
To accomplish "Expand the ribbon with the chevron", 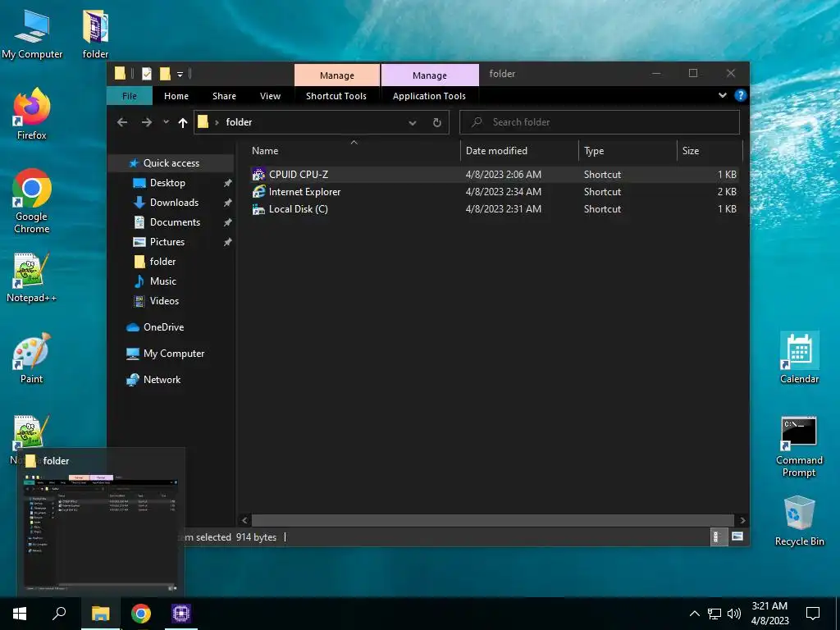I will tap(723, 95).
